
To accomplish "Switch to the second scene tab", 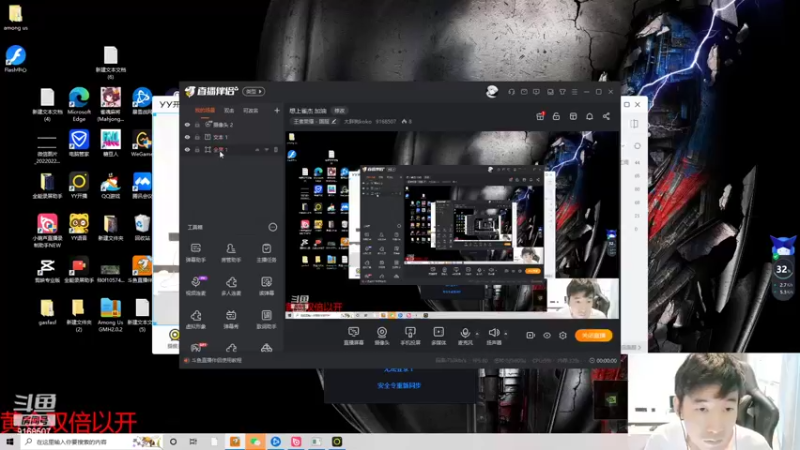I will pyautogui.click(x=229, y=111).
